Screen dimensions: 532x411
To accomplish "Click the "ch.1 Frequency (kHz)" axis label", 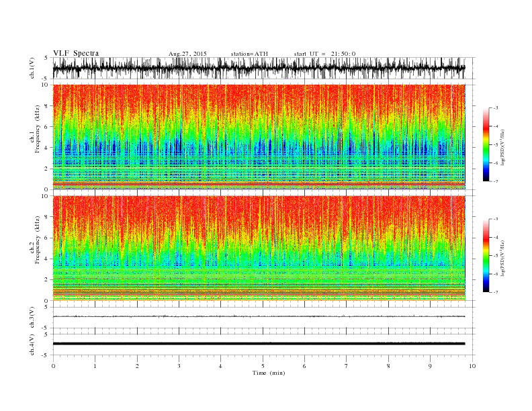I will pyautogui.click(x=35, y=129).
